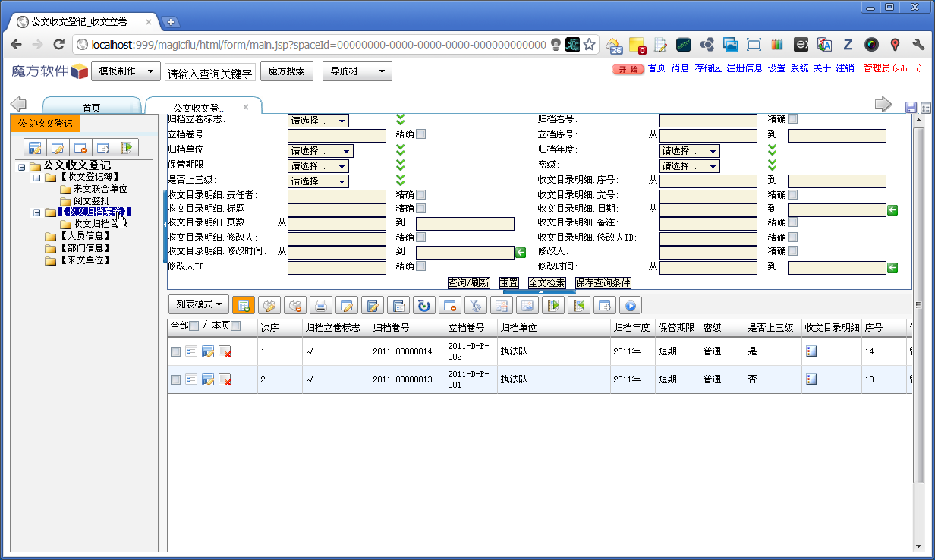Click the red-minus window icon in left tree toolbar
The height and width of the screenshot is (560, 935).
(81, 147)
